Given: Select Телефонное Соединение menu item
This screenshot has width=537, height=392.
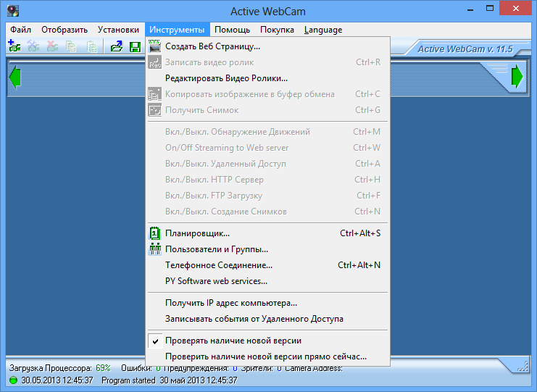Looking at the screenshot, I should [x=268, y=265].
